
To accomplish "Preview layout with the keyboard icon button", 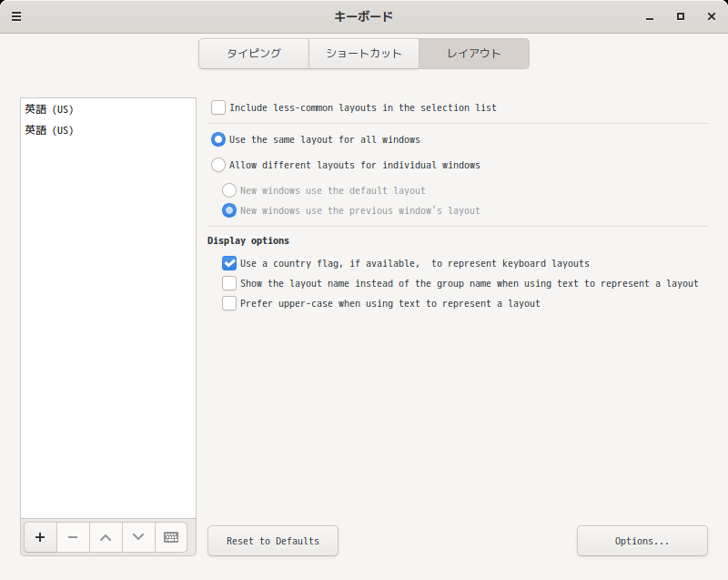I will (x=171, y=537).
